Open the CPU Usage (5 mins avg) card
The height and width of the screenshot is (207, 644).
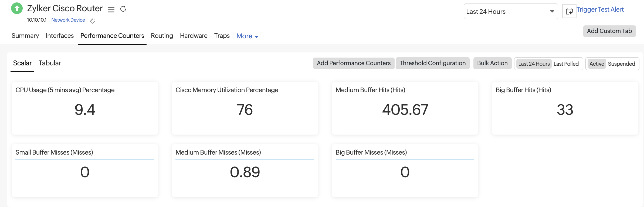pos(85,108)
